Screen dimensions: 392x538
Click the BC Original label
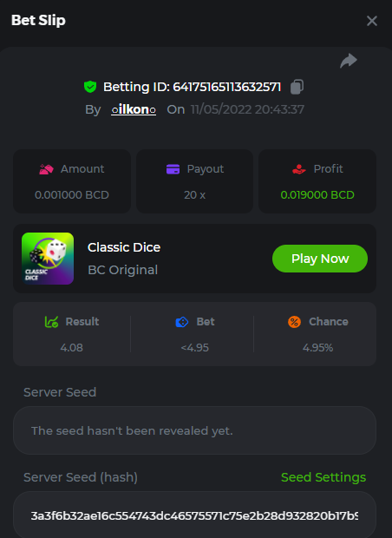[x=123, y=270]
